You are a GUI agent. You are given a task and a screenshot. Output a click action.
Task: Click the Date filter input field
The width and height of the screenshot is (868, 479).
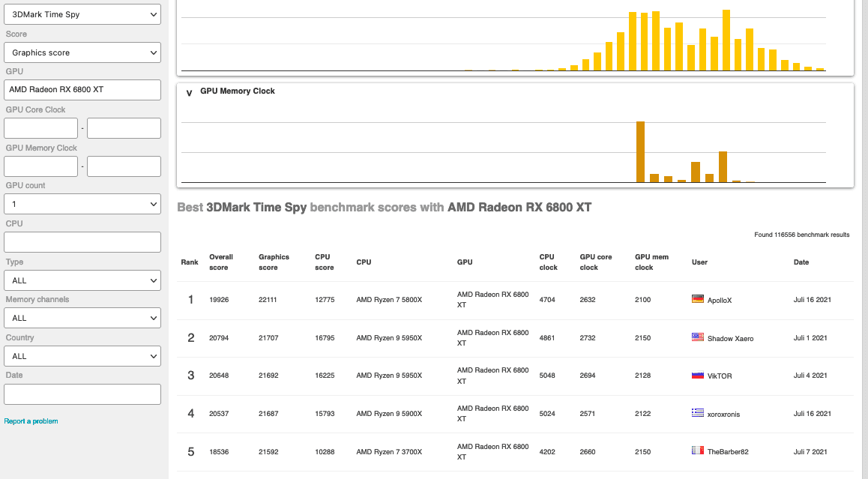[82, 394]
